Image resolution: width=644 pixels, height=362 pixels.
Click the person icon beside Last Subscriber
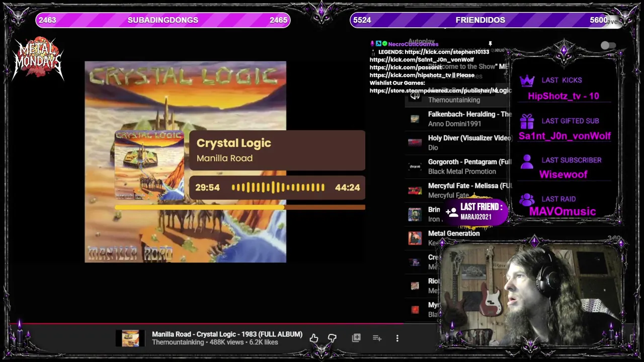point(527,161)
